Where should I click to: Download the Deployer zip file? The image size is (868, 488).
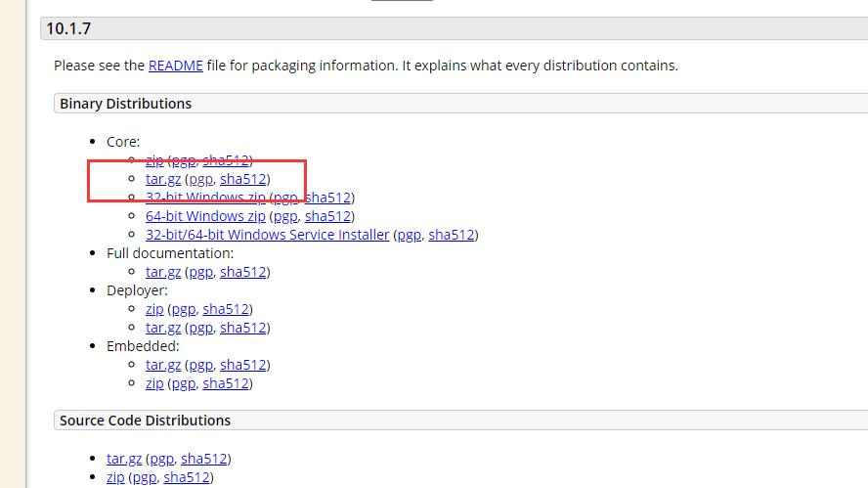154,309
